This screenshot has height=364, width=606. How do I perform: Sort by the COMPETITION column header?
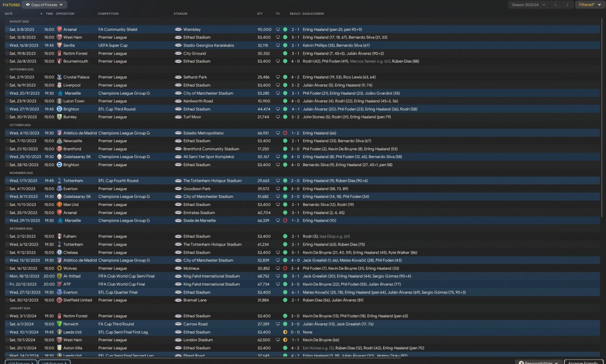pos(108,14)
